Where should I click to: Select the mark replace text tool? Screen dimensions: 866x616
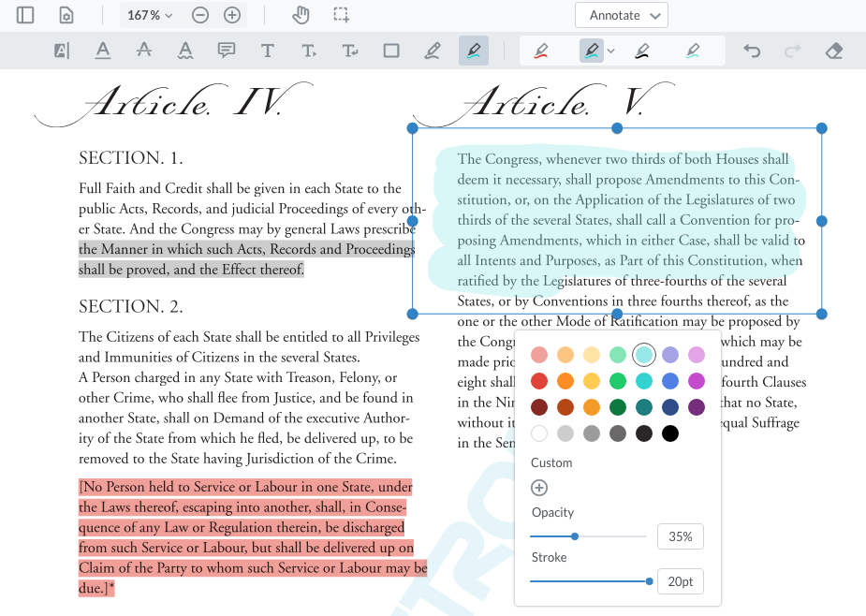(x=349, y=51)
